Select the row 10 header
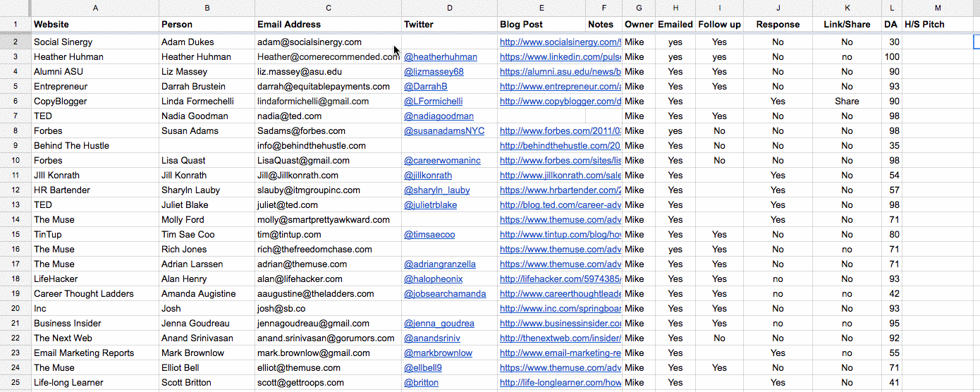The width and height of the screenshot is (980, 392). [16, 161]
